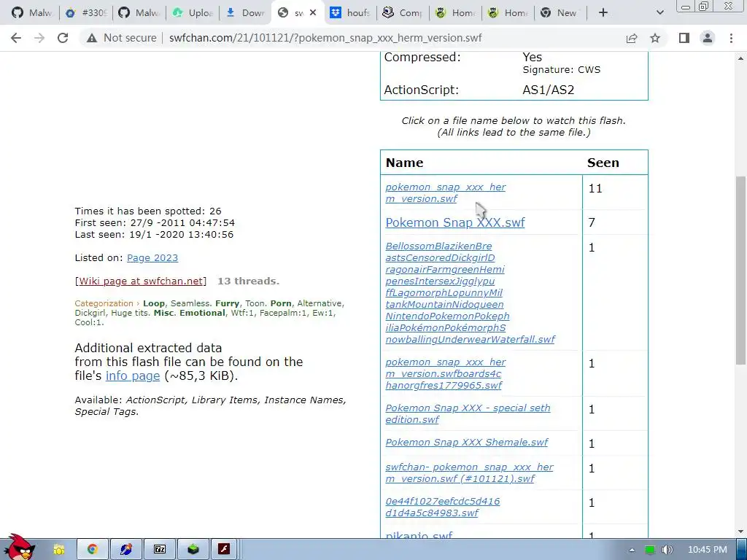
Task: Click the First seen date line
Action: click(x=155, y=223)
